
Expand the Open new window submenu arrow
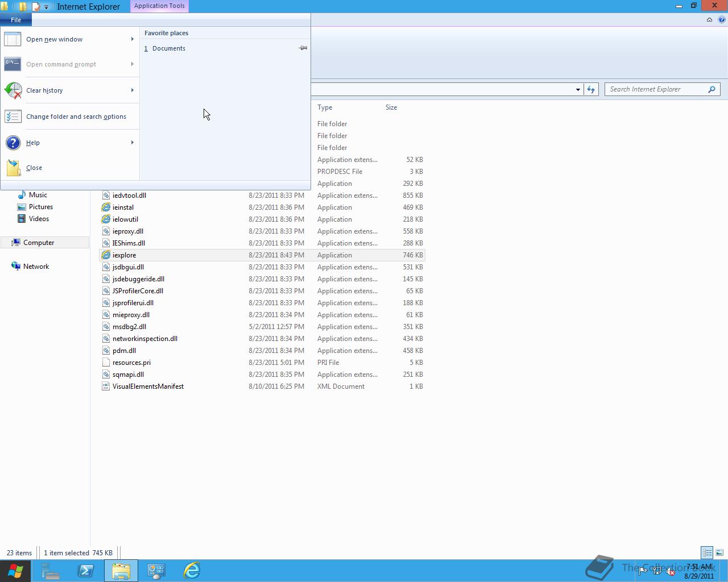pyautogui.click(x=133, y=39)
